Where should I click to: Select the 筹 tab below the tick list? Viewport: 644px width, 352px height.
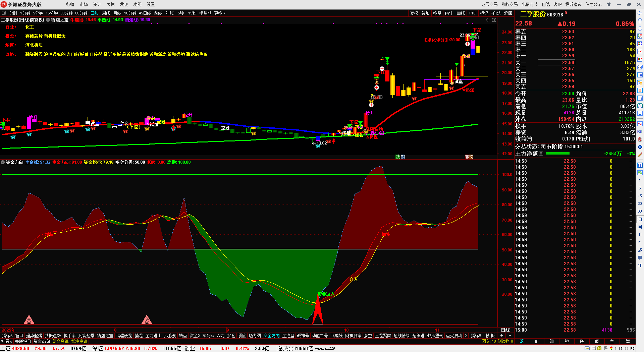point(627,341)
